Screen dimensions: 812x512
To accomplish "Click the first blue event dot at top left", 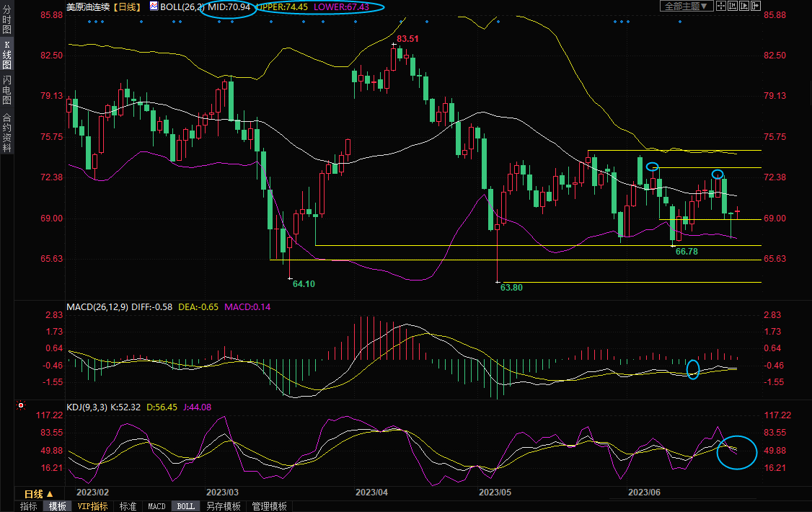I will 89,21.
